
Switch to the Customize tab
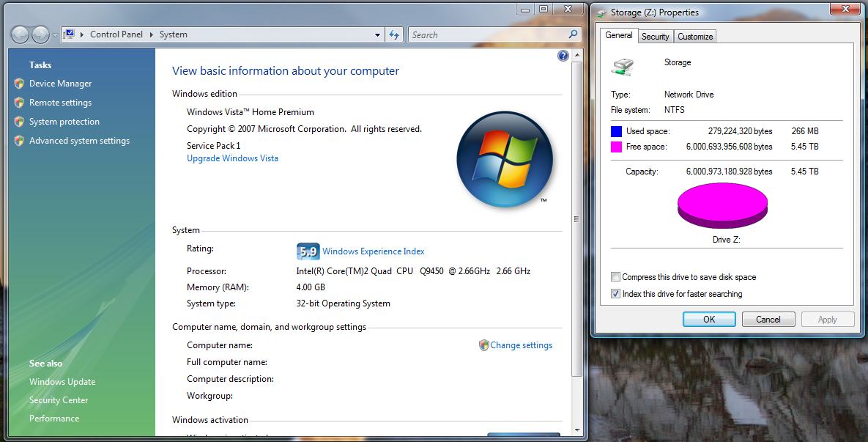[695, 37]
